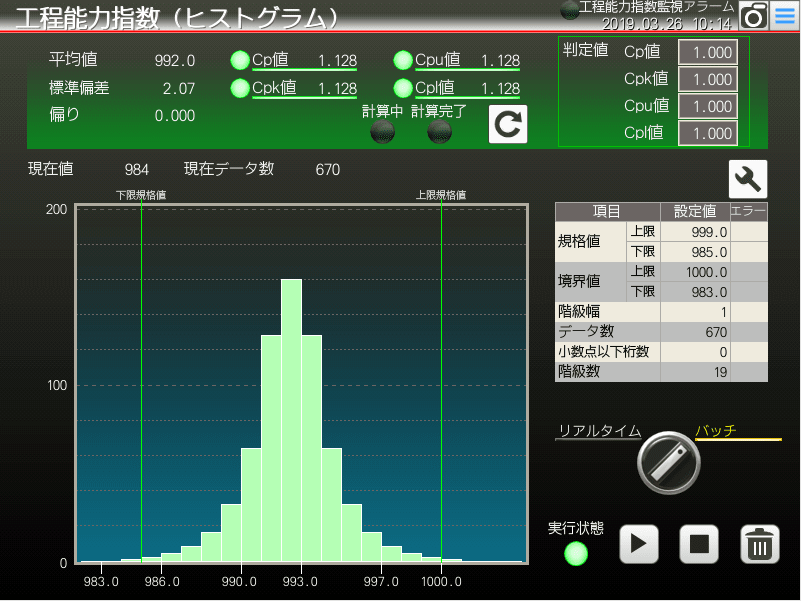Image resolution: width=802 pixels, height=602 pixels.
Task: Click the Cpu値 green indicator lamp
Action: coord(403,60)
